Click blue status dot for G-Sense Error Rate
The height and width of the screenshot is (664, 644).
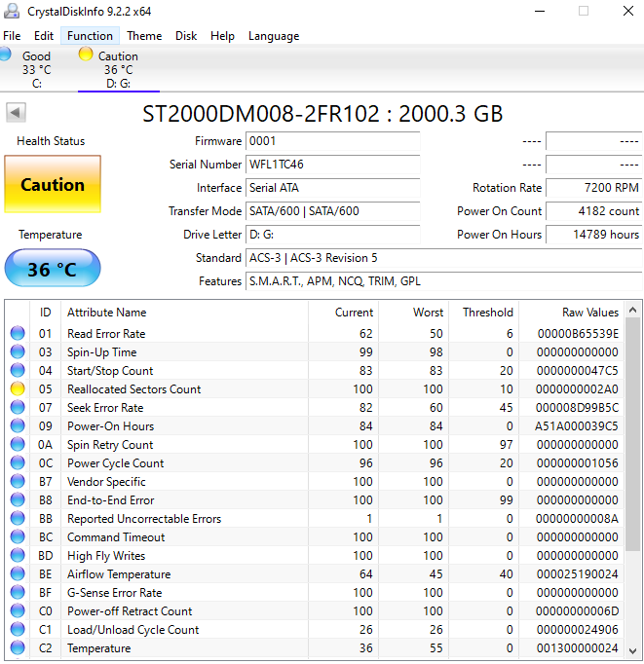coord(18,592)
